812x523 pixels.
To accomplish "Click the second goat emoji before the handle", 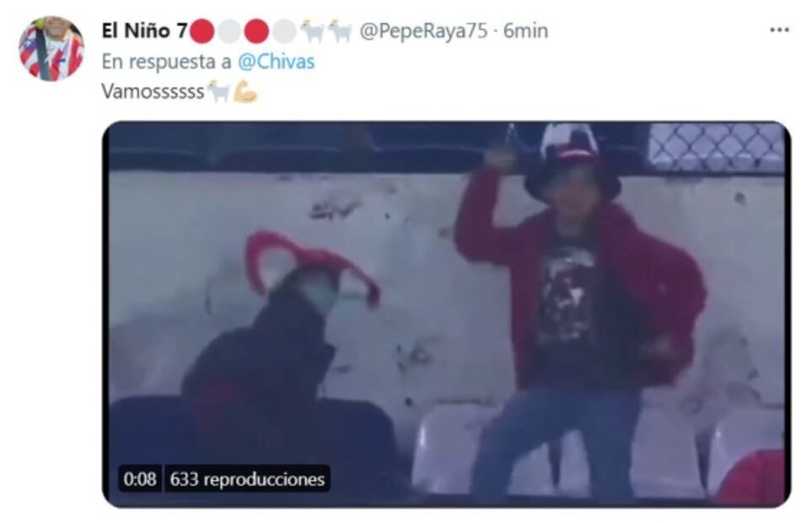I will 340,32.
